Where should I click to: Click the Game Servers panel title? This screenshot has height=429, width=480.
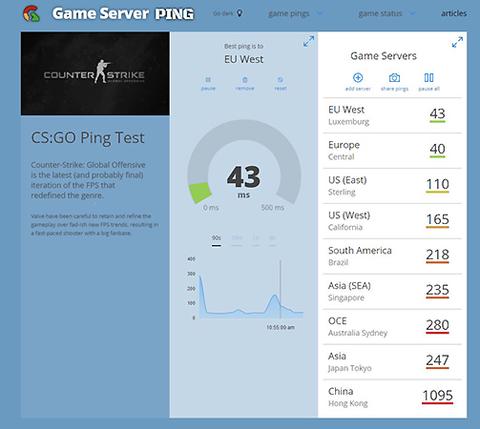point(383,56)
